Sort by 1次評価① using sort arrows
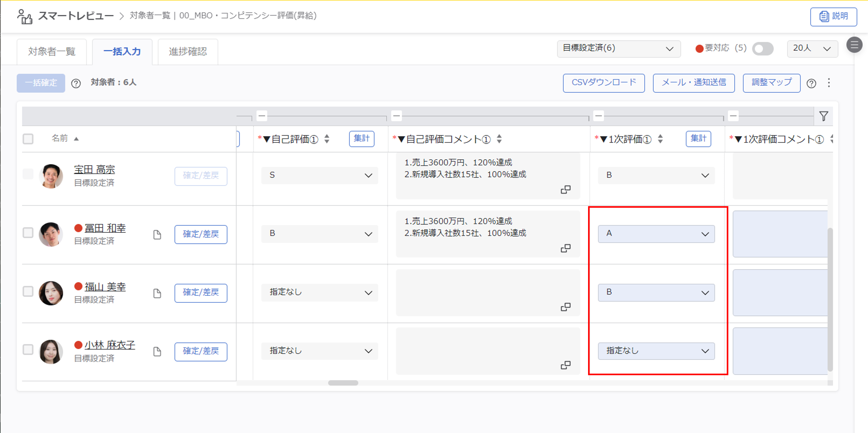 [660, 139]
